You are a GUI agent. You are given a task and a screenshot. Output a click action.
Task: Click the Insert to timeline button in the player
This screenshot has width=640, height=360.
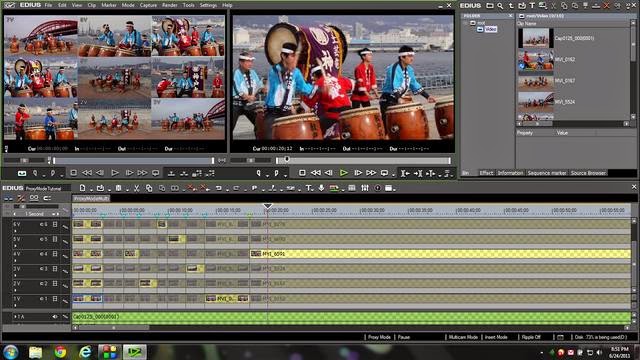pyautogui.click(x=171, y=173)
